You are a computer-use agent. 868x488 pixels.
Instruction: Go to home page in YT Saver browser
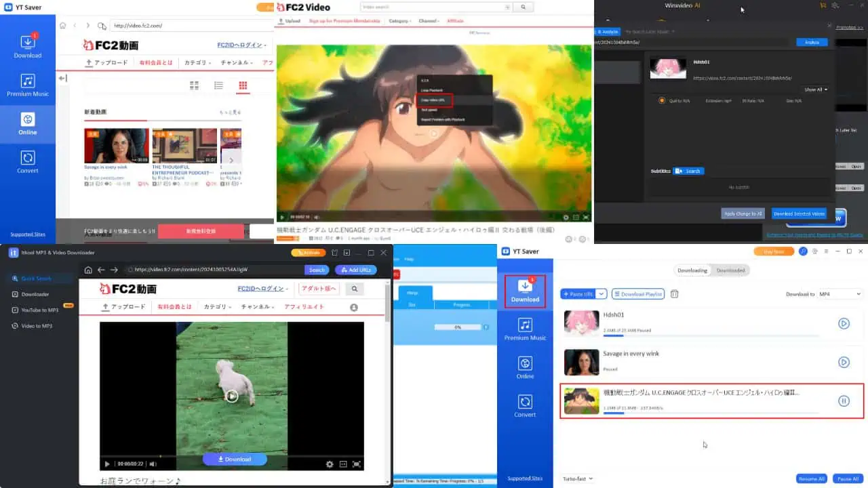coord(63,26)
